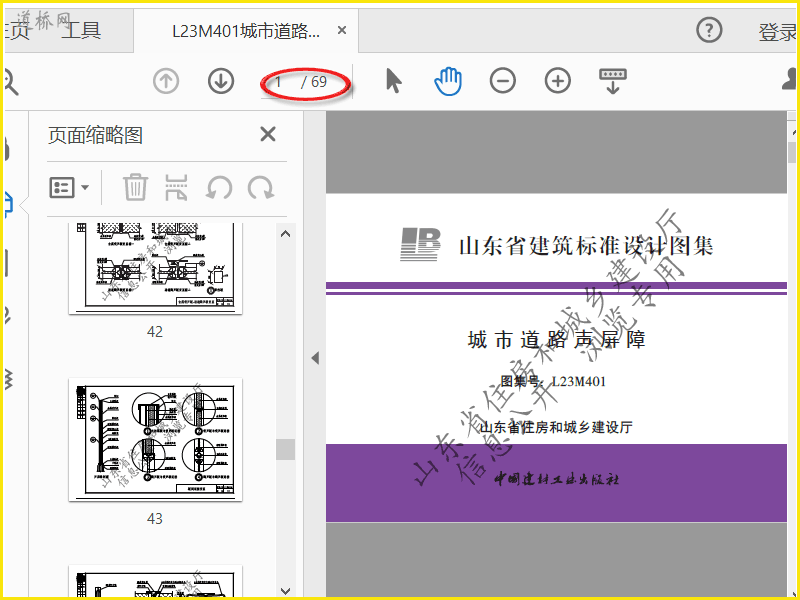Image resolution: width=800 pixels, height=600 pixels.
Task: Open thumbnail panel options dropdown
Action: click(69, 187)
